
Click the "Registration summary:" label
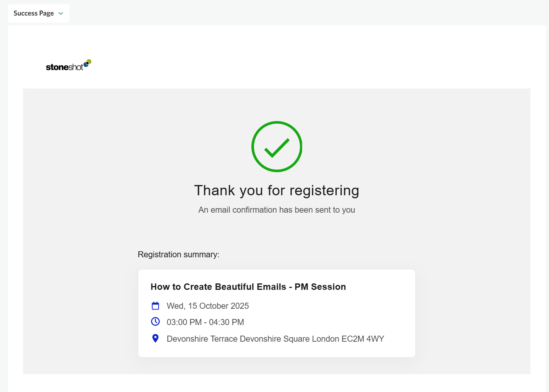coord(178,255)
